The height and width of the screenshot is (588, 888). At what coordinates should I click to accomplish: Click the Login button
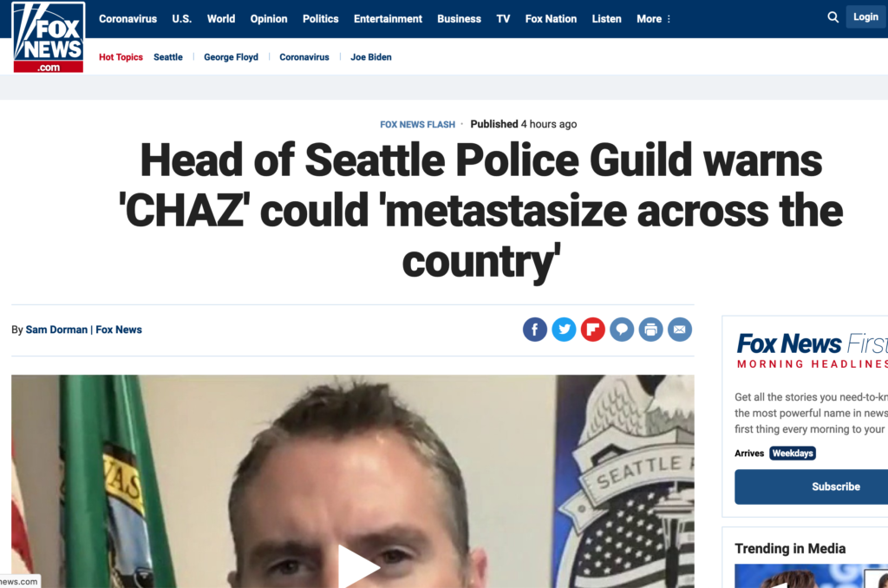click(866, 17)
